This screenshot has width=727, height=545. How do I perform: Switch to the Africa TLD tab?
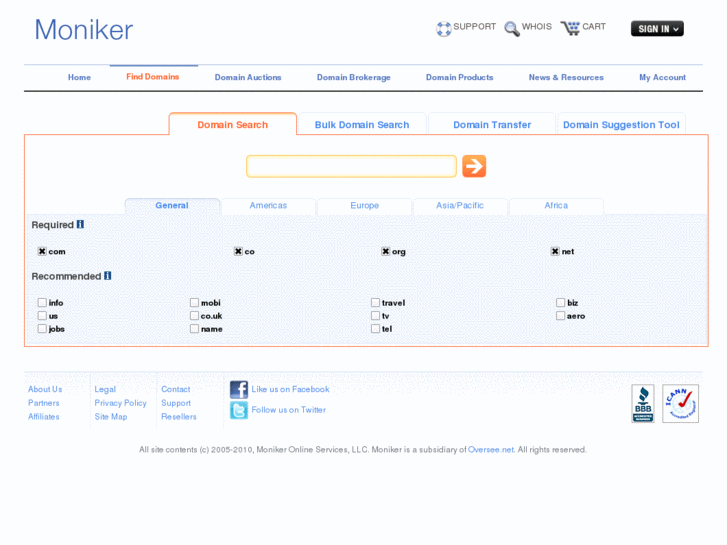(556, 206)
